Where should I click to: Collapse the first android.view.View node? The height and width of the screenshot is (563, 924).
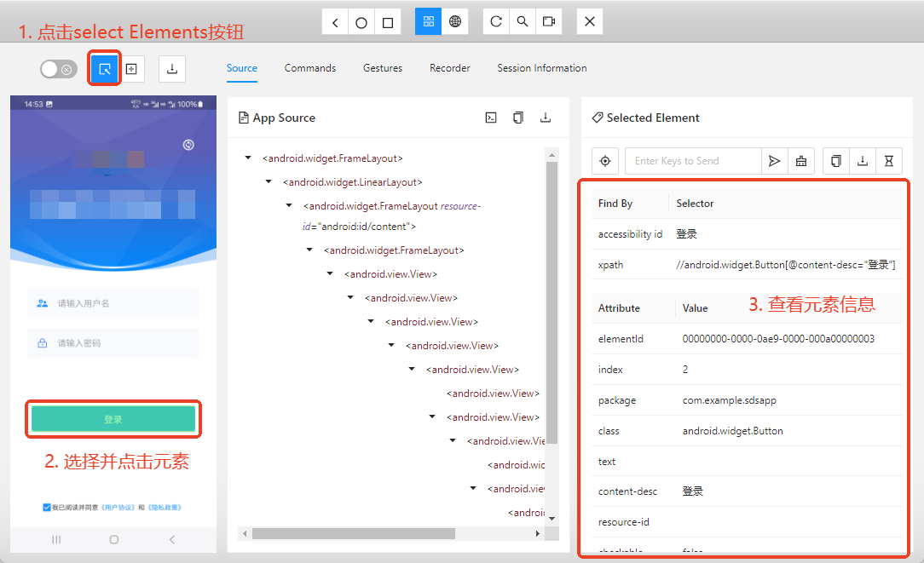click(x=330, y=274)
